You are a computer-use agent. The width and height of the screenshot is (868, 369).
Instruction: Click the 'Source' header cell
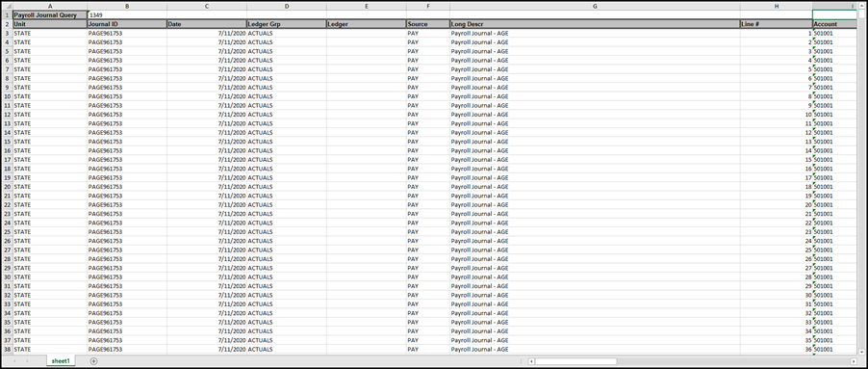pyautogui.click(x=428, y=24)
